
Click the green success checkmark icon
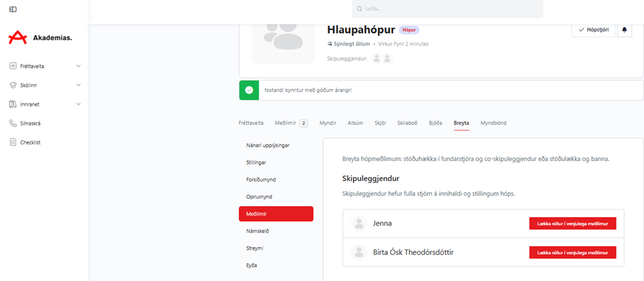[x=249, y=90]
